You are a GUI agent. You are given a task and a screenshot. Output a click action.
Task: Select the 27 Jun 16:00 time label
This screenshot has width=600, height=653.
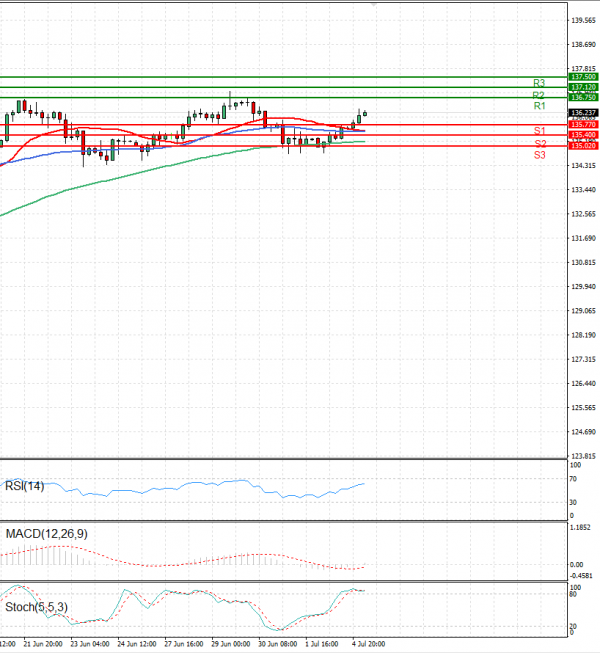pyautogui.click(x=184, y=645)
